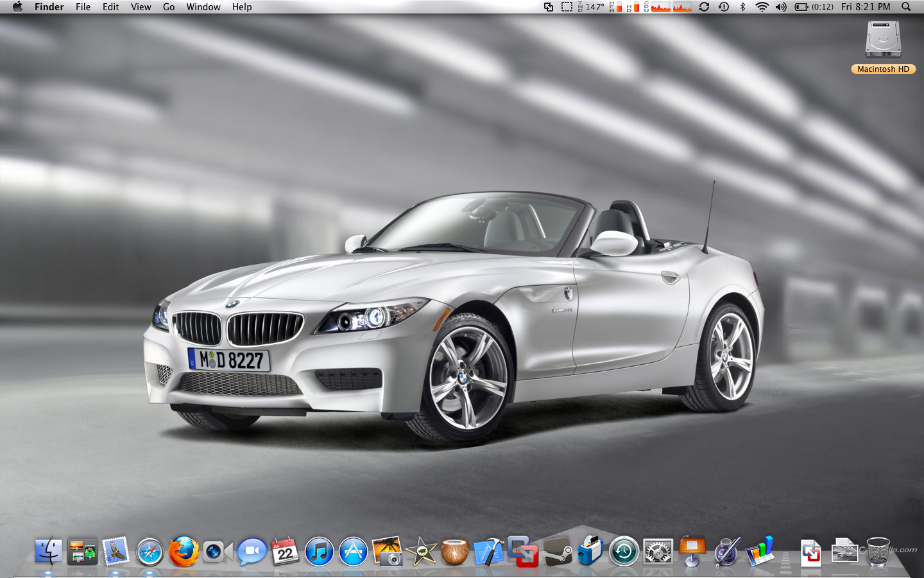The width and height of the screenshot is (924, 578).
Task: Open the Mail stamp icon
Action: click(x=116, y=552)
